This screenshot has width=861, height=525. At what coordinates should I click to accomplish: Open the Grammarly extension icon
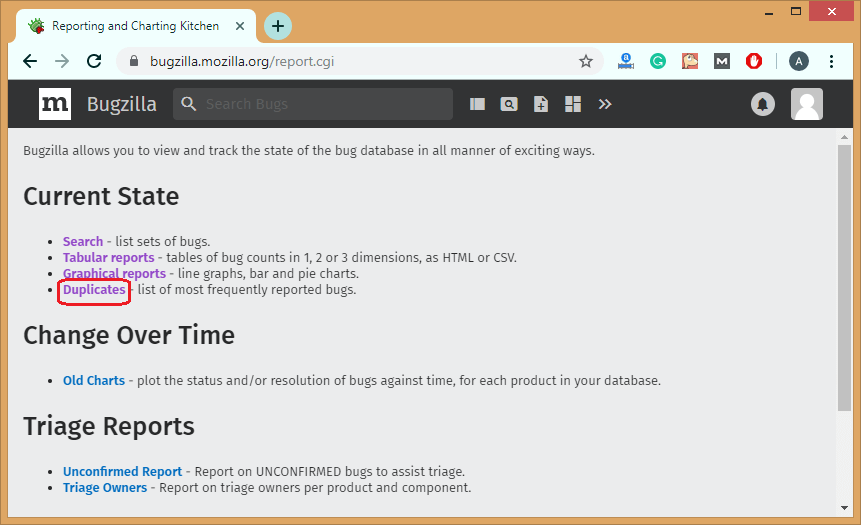(x=658, y=61)
